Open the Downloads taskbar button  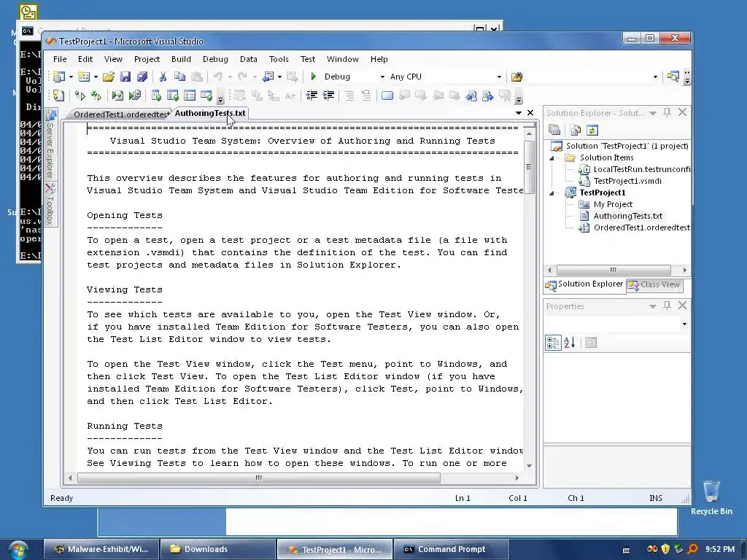point(217,549)
